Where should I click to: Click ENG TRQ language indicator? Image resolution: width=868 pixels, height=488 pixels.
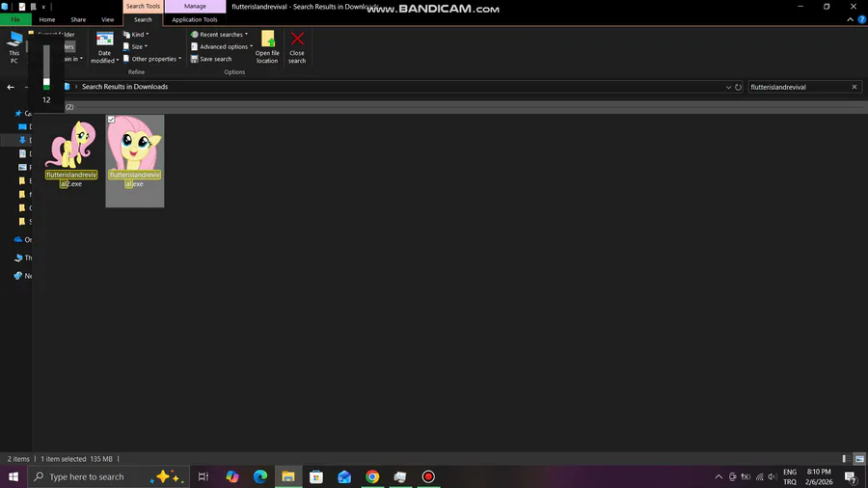click(x=790, y=477)
